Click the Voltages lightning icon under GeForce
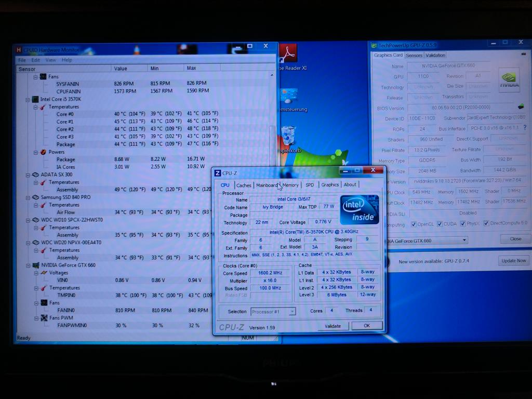Viewport: 532px width, 399px height. 44,273
